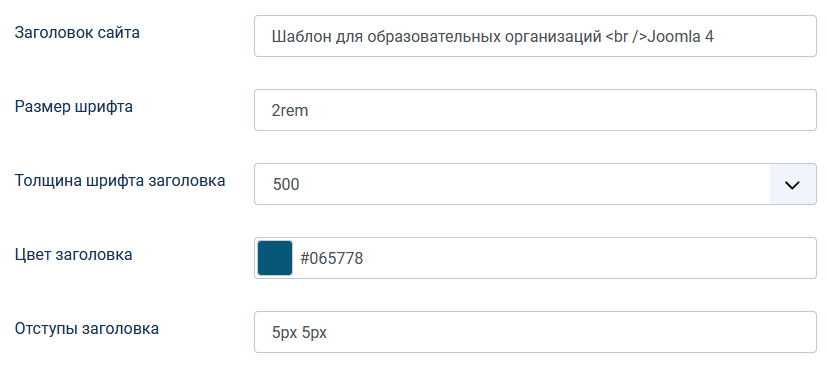Expand the Толщина шрифта заголовка select box
828x376 pixels.
point(535,184)
